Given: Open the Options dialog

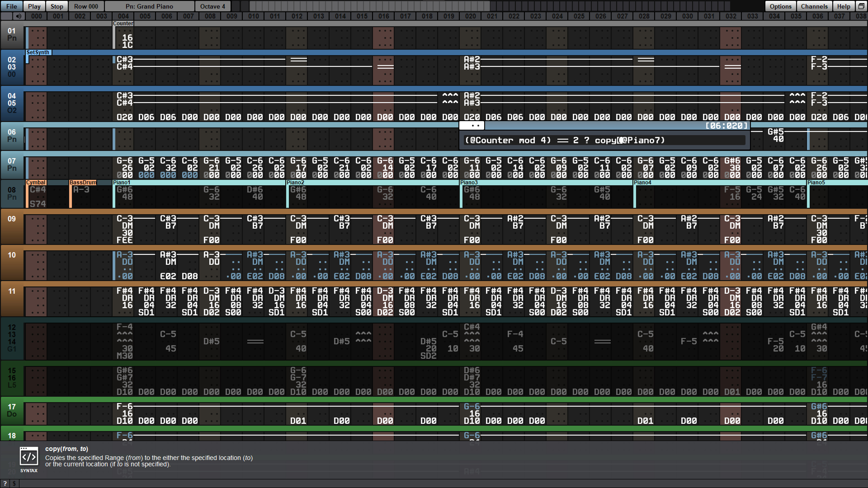Looking at the screenshot, I should tap(780, 6).
